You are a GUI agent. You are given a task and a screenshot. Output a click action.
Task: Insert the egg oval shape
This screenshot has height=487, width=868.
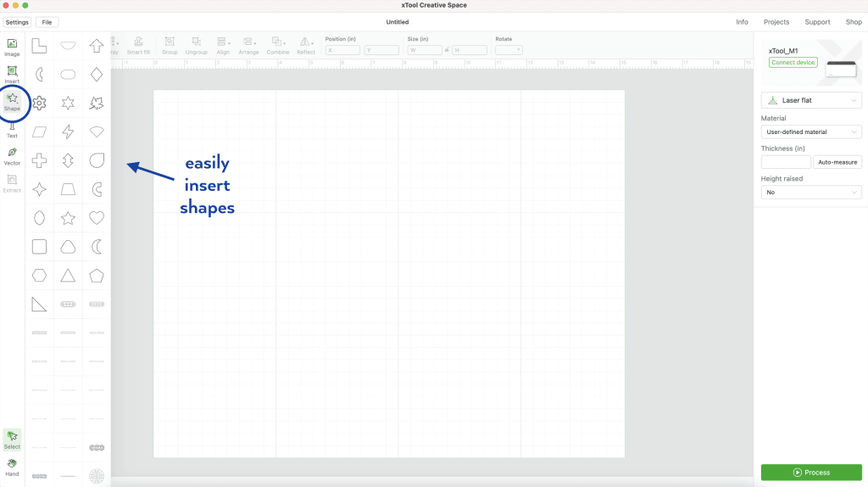point(39,218)
